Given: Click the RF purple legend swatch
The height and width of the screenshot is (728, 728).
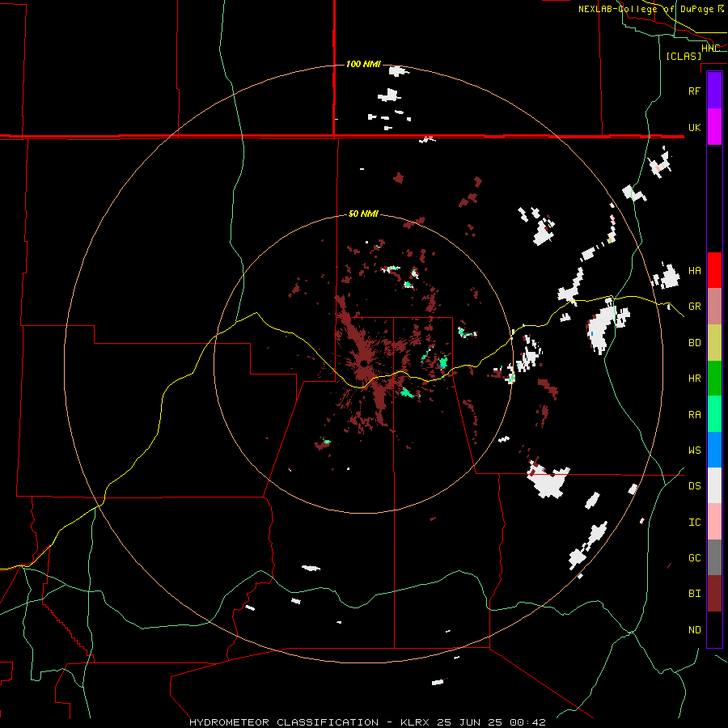Looking at the screenshot, I should [x=714, y=91].
